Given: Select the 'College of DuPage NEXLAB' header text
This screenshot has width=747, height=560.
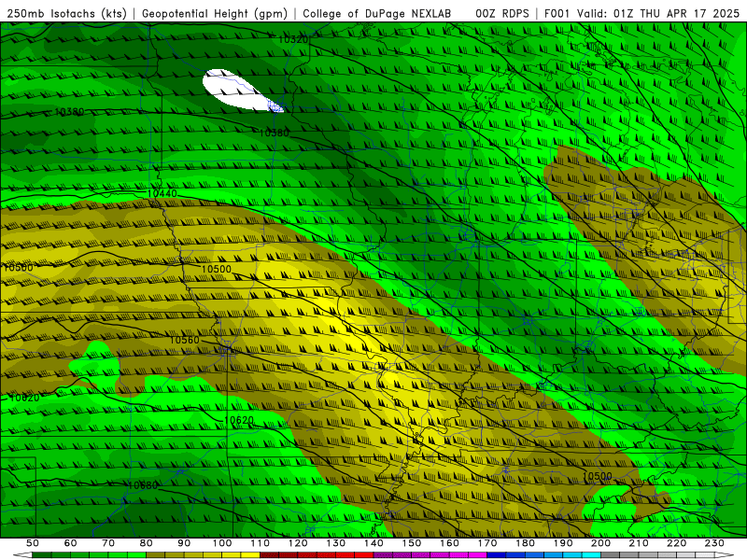Looking at the screenshot, I should (376, 13).
